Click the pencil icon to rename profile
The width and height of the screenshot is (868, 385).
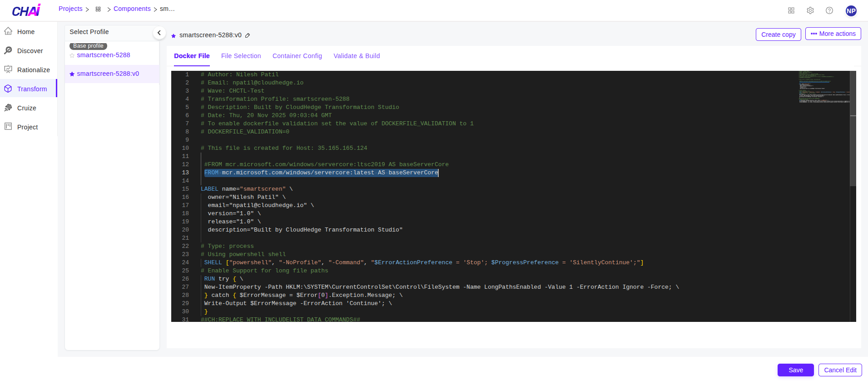[248, 35]
